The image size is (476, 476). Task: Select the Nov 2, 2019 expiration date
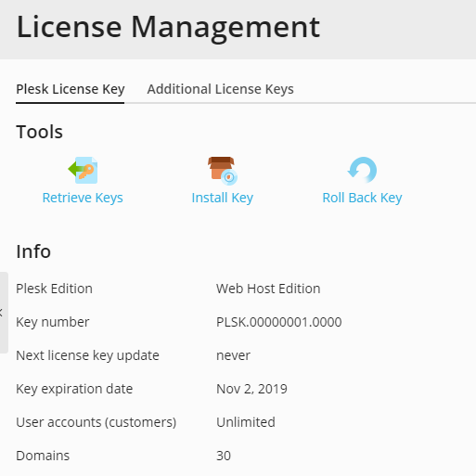251,389
